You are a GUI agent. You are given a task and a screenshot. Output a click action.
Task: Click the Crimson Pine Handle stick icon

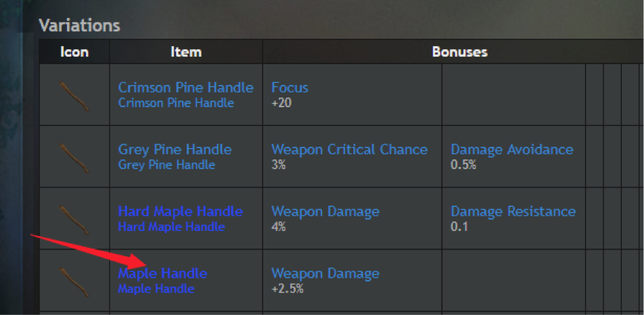point(74,96)
